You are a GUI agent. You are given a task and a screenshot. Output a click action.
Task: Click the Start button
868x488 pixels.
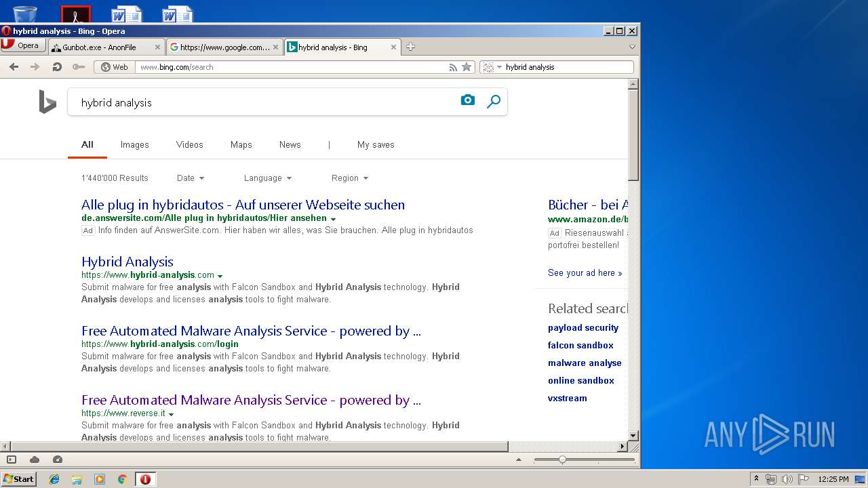[19, 479]
